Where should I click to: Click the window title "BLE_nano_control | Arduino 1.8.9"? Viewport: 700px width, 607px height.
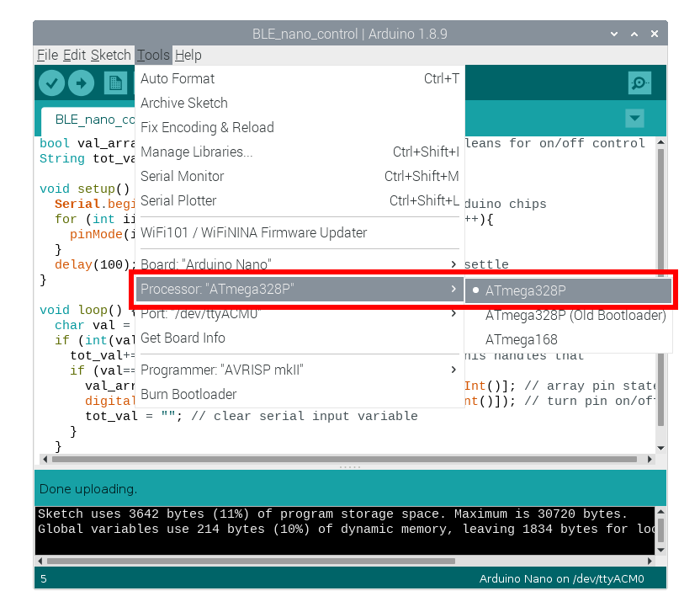pos(349,34)
